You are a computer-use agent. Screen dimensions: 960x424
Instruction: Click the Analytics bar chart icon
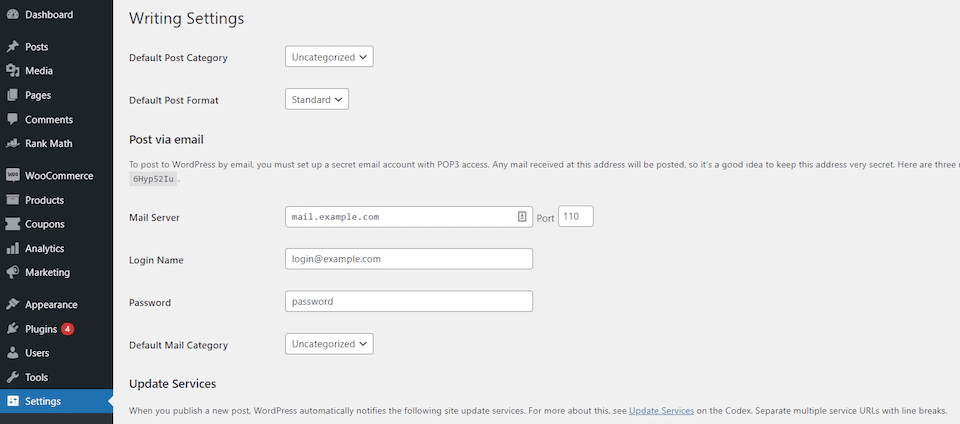click(12, 249)
